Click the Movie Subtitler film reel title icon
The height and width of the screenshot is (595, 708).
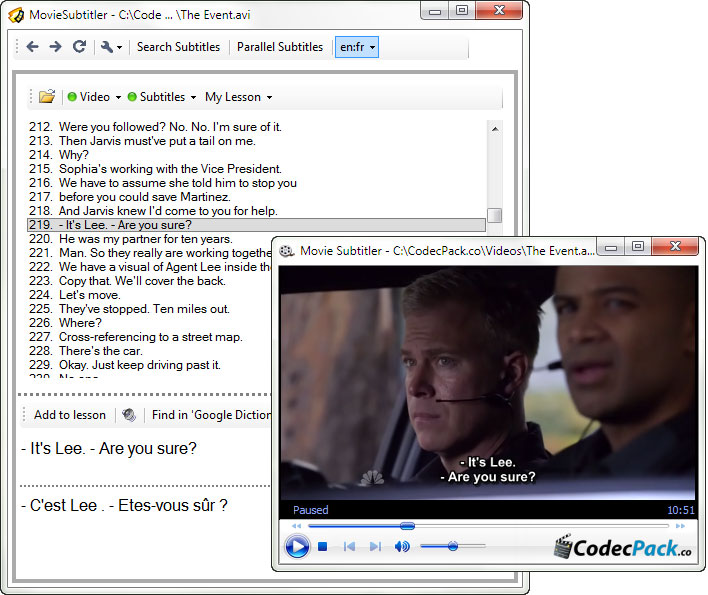coord(287,251)
